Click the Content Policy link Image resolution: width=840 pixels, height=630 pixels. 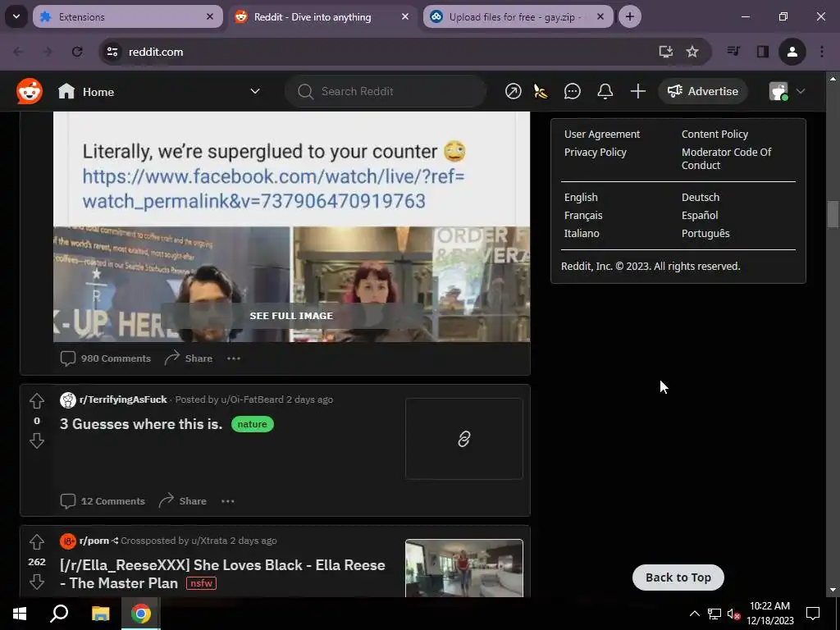[x=714, y=134]
